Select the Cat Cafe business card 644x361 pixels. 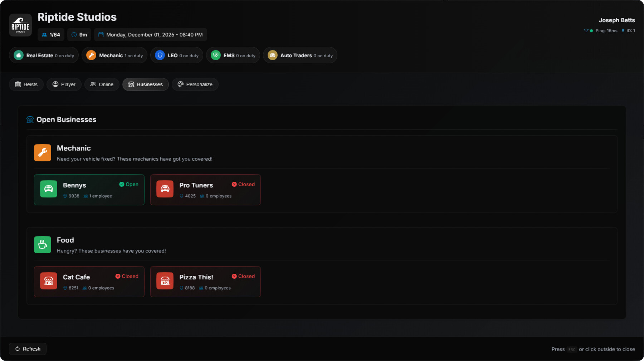[x=89, y=282]
